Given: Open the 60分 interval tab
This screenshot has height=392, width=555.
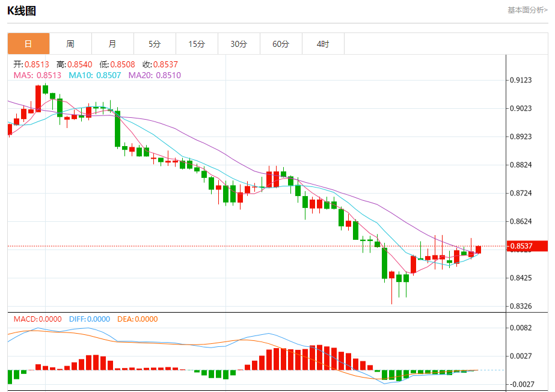Looking at the screenshot, I should pos(281,44).
